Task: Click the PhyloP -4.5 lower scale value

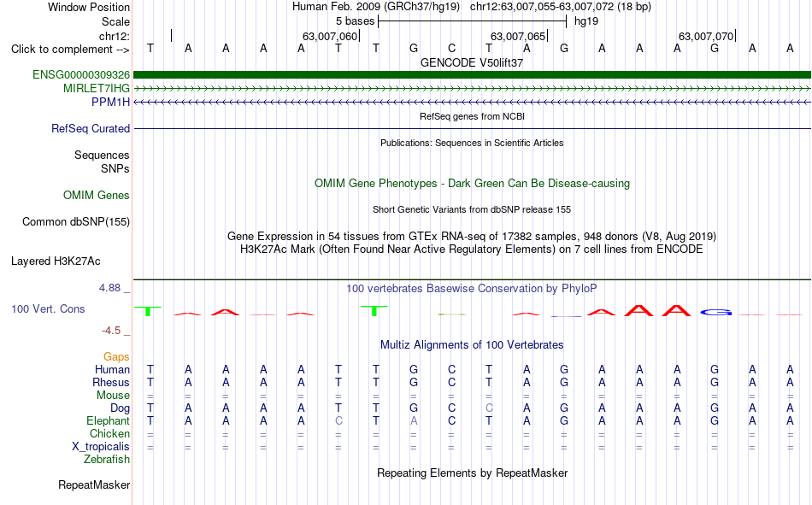Action: [x=111, y=331]
